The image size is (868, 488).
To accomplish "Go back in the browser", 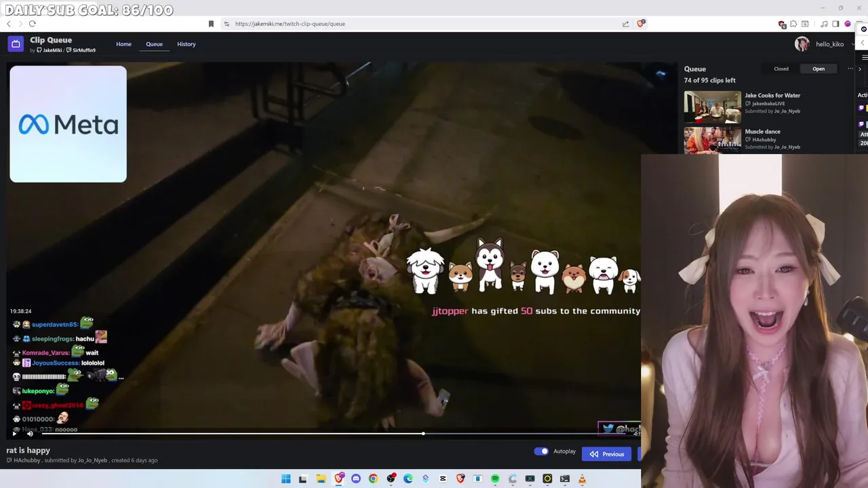I will (9, 24).
